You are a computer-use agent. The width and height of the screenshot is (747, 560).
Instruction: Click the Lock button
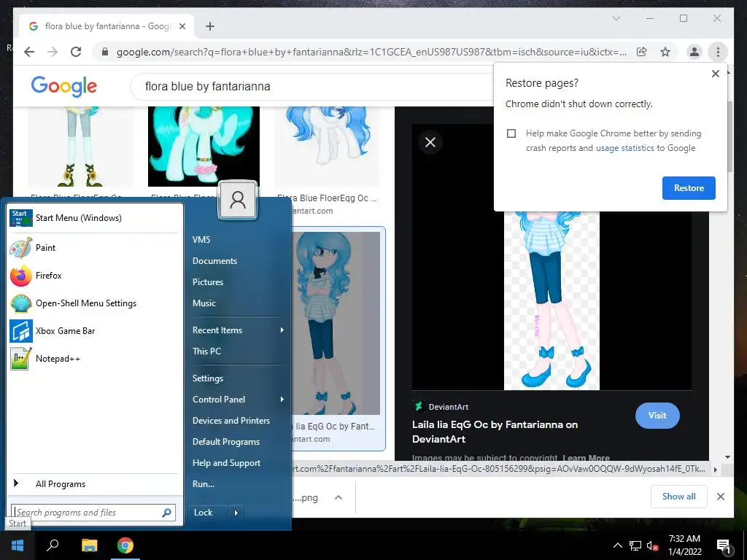(x=209, y=513)
